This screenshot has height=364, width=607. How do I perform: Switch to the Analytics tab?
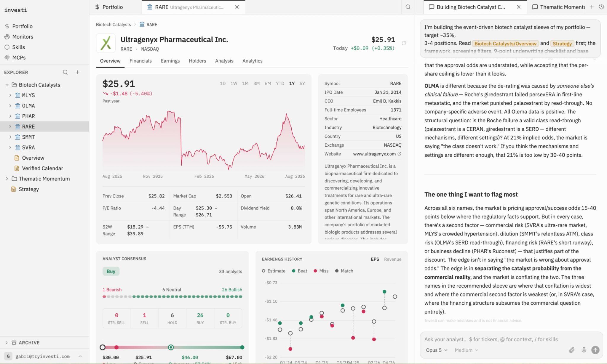tap(252, 61)
